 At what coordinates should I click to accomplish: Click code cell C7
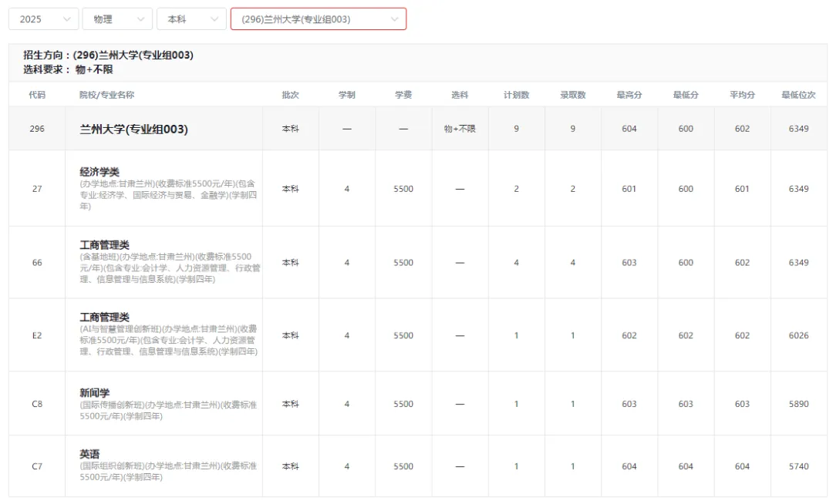point(37,466)
